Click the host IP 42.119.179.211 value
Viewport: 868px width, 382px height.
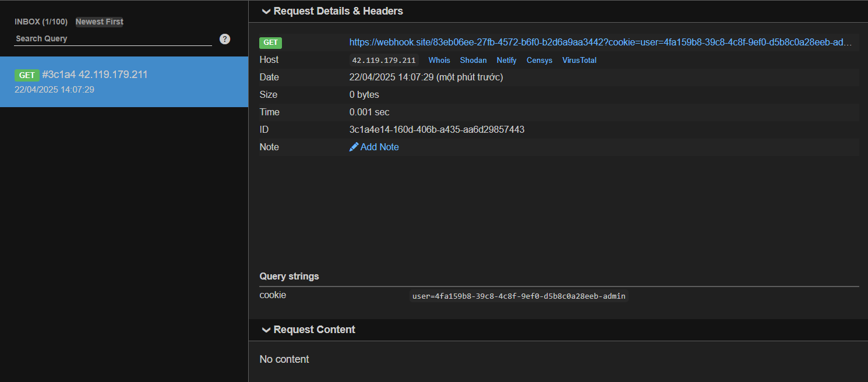coord(384,60)
